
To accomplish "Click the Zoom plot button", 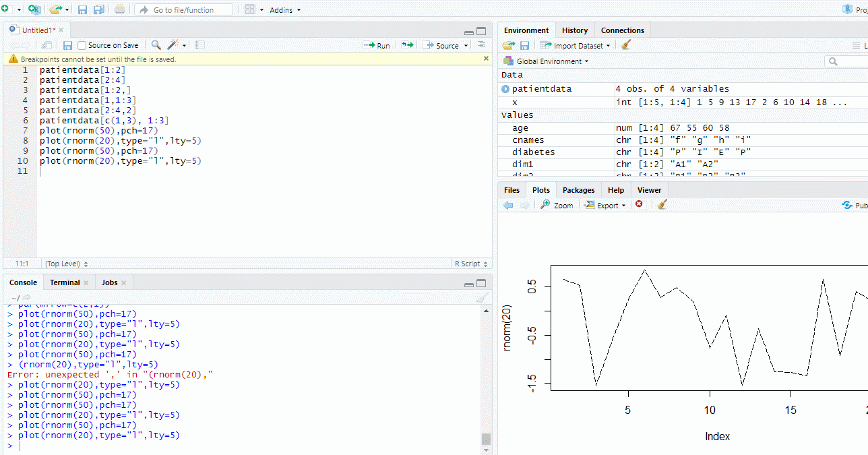I will point(557,205).
